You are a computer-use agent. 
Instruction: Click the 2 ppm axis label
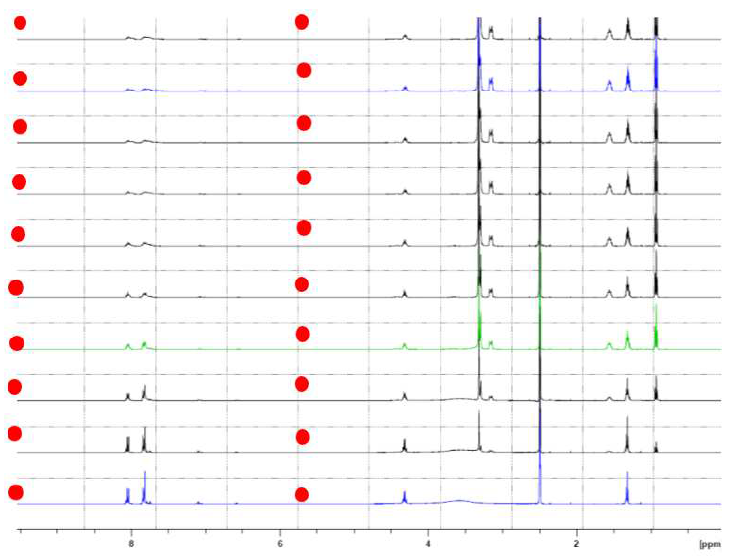(x=576, y=544)
